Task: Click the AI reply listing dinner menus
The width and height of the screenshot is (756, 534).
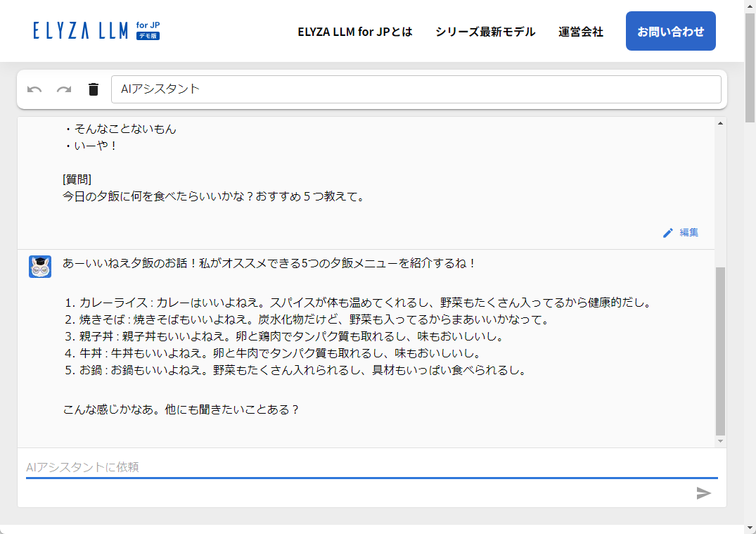Action: coord(352,331)
